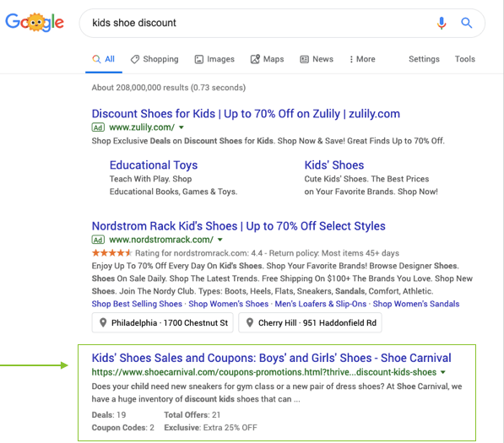Expand dropdown arrow next to www.nordstromrack.com
The height and width of the screenshot is (443, 504).
tap(219, 240)
